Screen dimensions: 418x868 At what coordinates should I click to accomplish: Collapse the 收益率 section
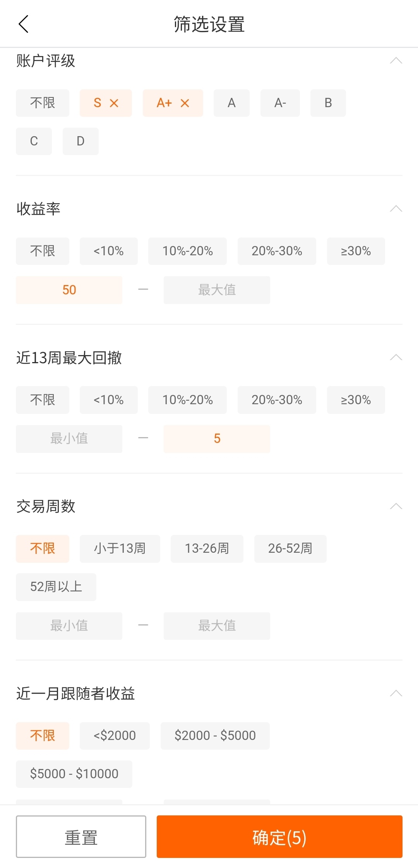coord(396,209)
